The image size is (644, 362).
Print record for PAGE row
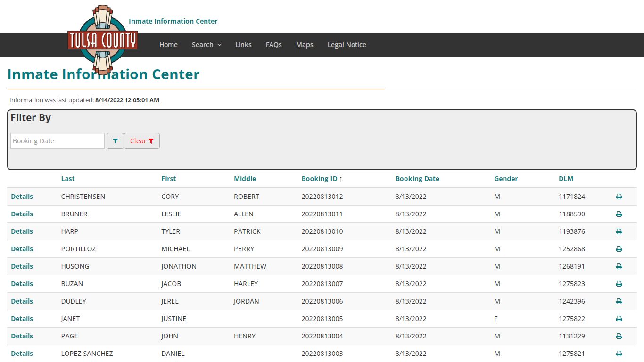(x=619, y=336)
